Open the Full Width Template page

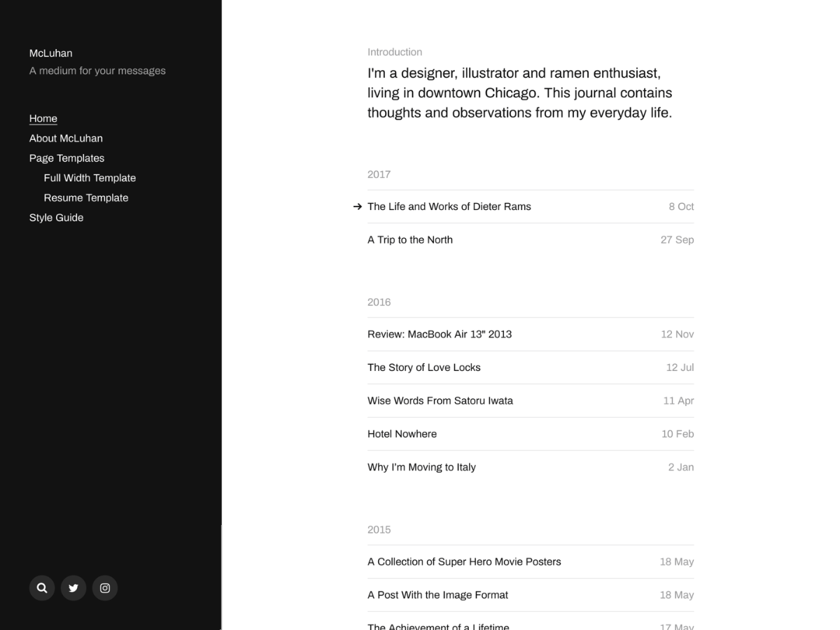(90, 177)
